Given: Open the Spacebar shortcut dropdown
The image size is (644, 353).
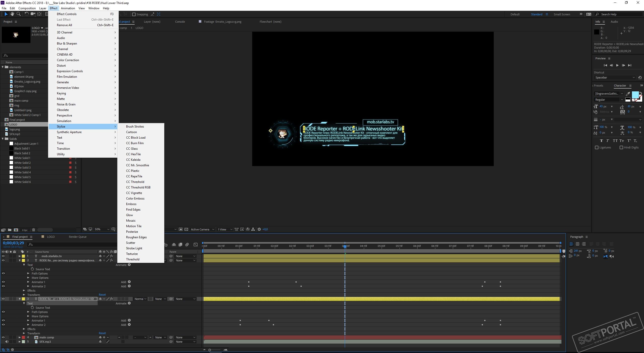Looking at the screenshot, I should (x=615, y=77).
